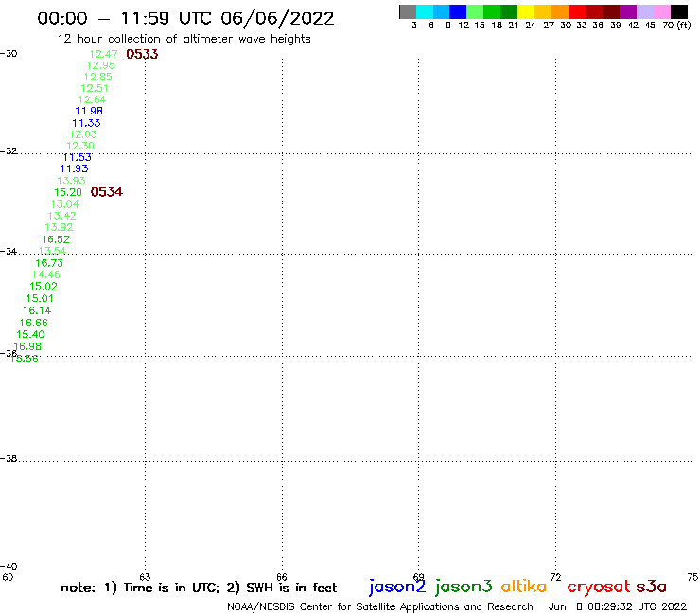700x615 pixels.
Task: Select the 15.40 wave height value
Action: click(x=31, y=335)
